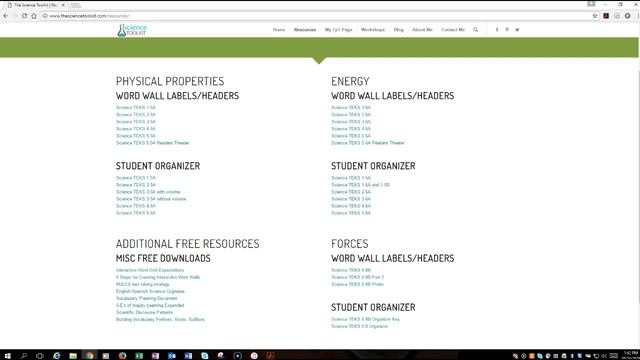Open Scientific Discourse Patterns link
This screenshot has width=640, height=360.
tap(144, 312)
